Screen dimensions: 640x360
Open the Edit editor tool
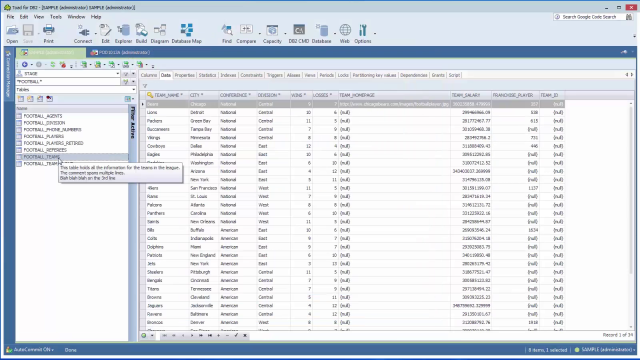105,33
